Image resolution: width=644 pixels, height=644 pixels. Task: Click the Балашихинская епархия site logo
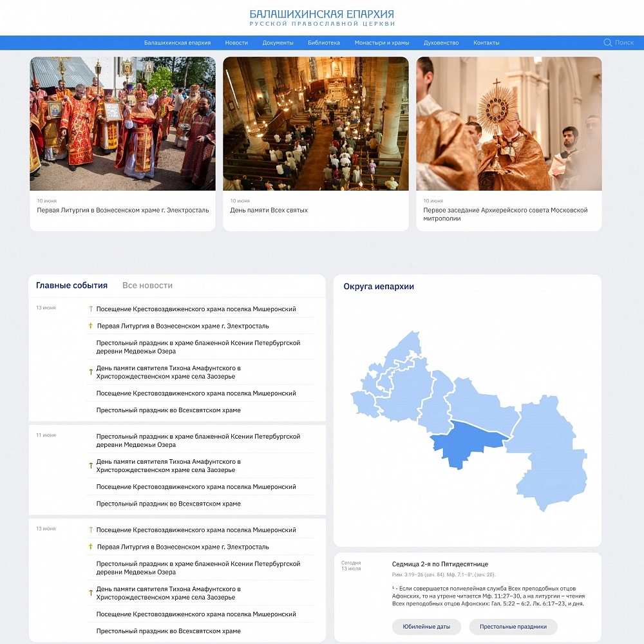pyautogui.click(x=322, y=18)
